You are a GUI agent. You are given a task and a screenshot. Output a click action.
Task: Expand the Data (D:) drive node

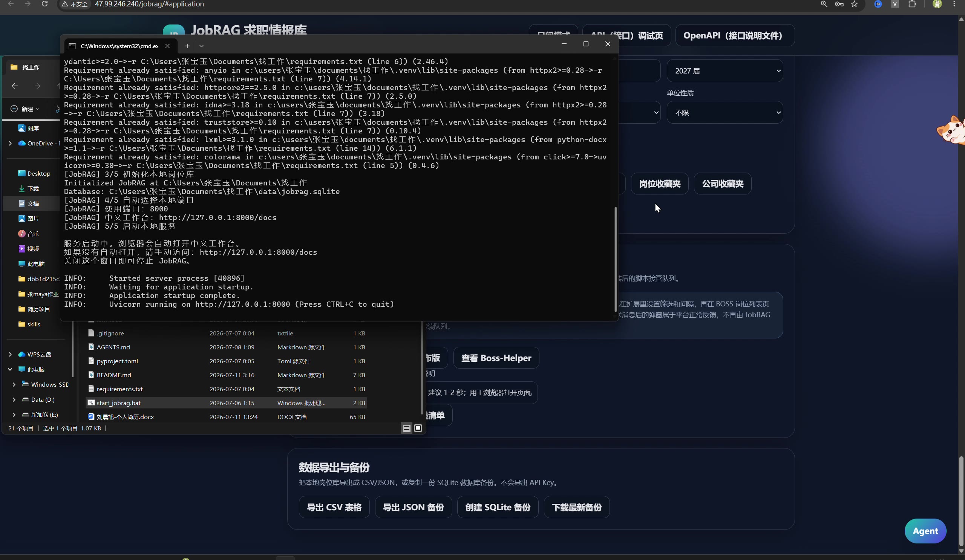(14, 399)
